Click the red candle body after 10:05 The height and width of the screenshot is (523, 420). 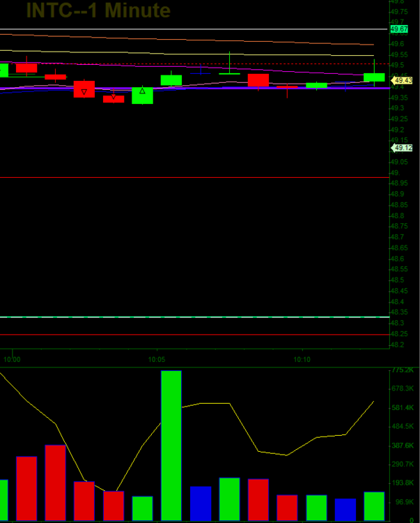[x=258, y=80]
